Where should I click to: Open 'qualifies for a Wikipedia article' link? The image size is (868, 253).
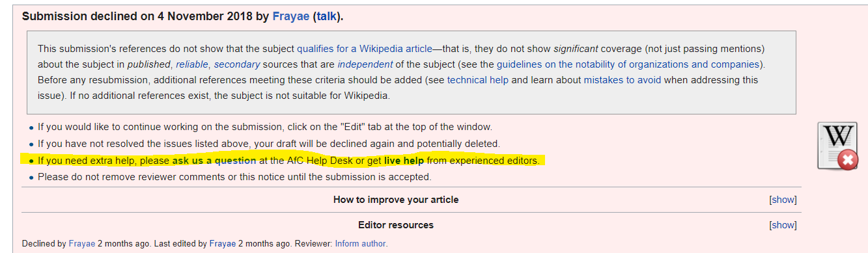point(365,49)
